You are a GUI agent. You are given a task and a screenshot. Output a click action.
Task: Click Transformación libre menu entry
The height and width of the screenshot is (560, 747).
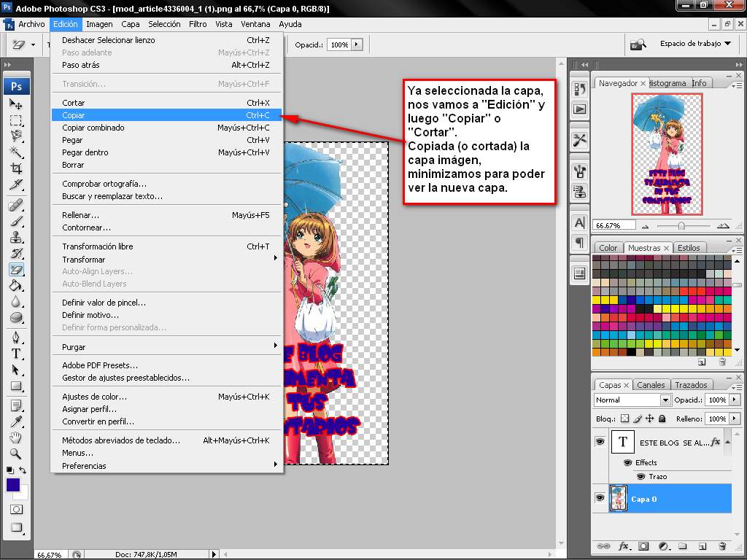tap(166, 246)
